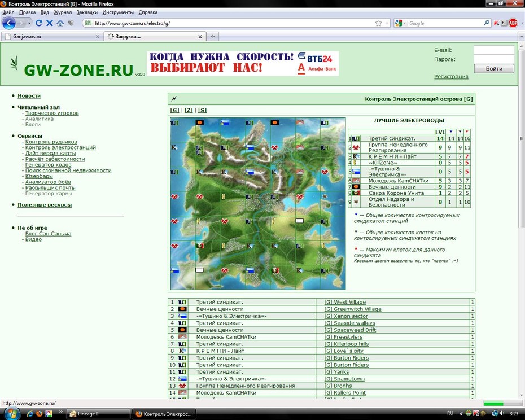Viewport: 525px width, 420px height.
Task: Open the Инструменты menu
Action: click(118, 12)
